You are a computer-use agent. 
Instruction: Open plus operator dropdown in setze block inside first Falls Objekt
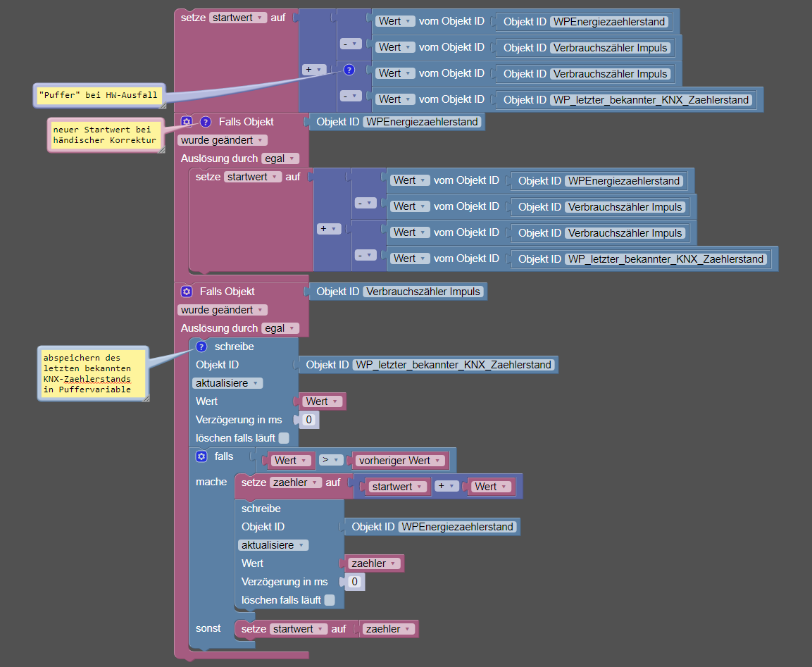[329, 229]
